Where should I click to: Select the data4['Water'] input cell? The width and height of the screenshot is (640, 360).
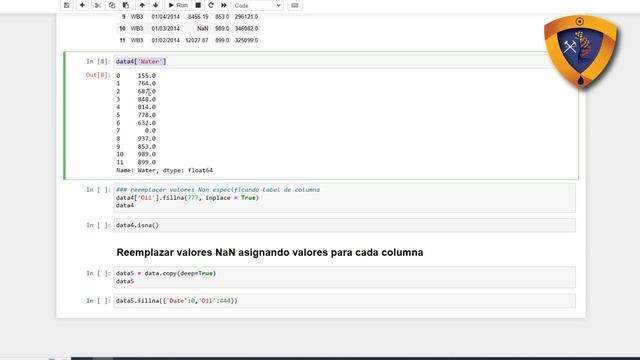pos(344,62)
